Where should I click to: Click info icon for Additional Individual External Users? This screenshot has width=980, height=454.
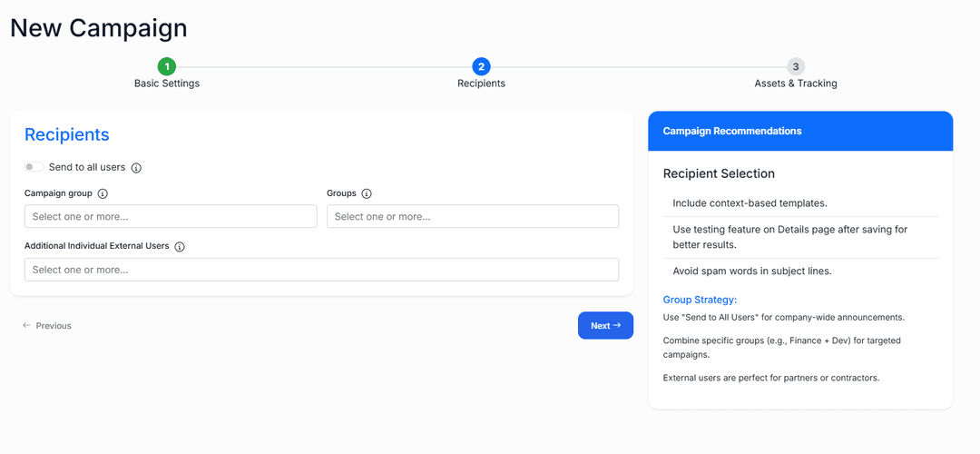click(180, 246)
